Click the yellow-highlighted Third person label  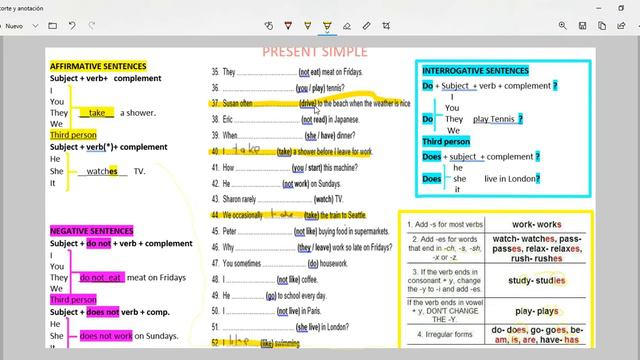[73, 135]
